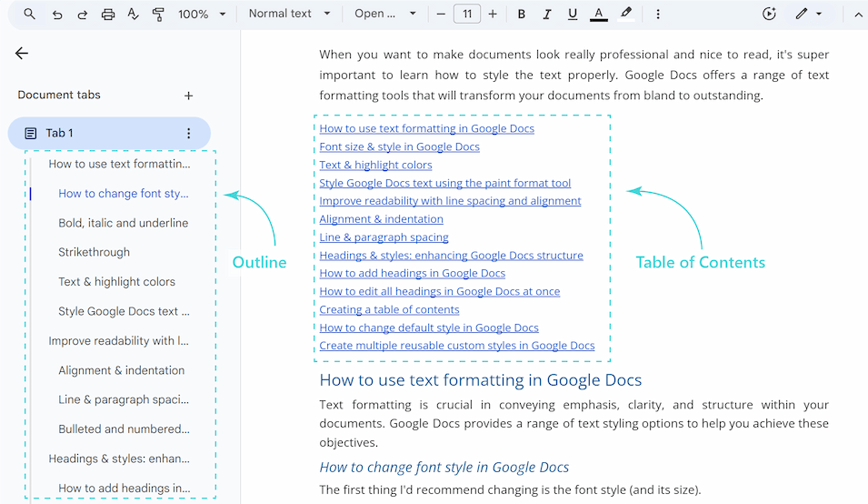The width and height of the screenshot is (868, 504).
Task: Jump to 'How to change font sty...' outline item
Action: tap(124, 193)
